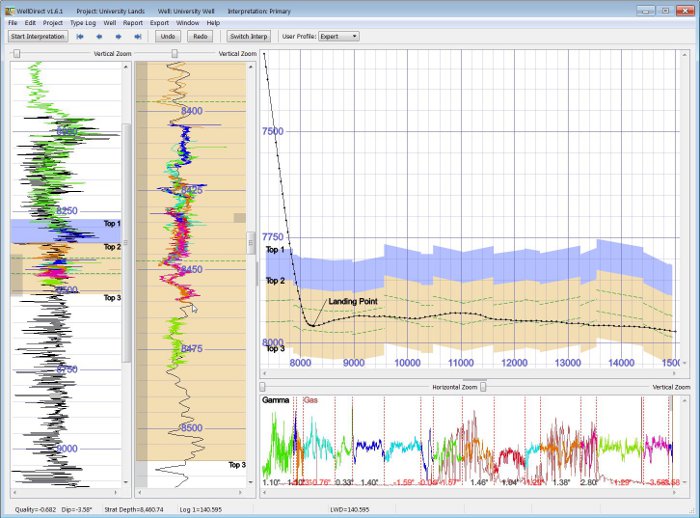This screenshot has width=700, height=518.
Task: Click the Horizontal Zoom slider handle
Action: (262, 387)
